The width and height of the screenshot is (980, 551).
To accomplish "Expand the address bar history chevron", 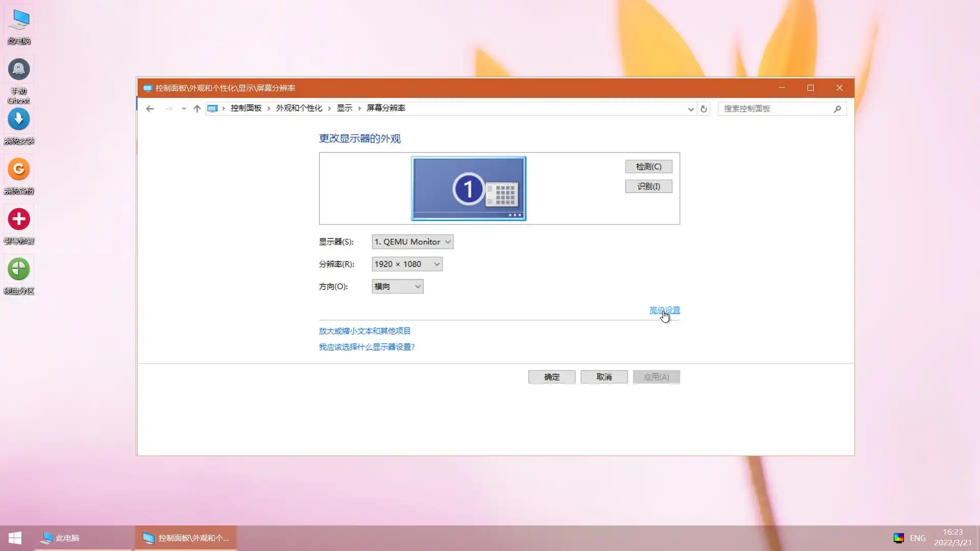I will 691,109.
